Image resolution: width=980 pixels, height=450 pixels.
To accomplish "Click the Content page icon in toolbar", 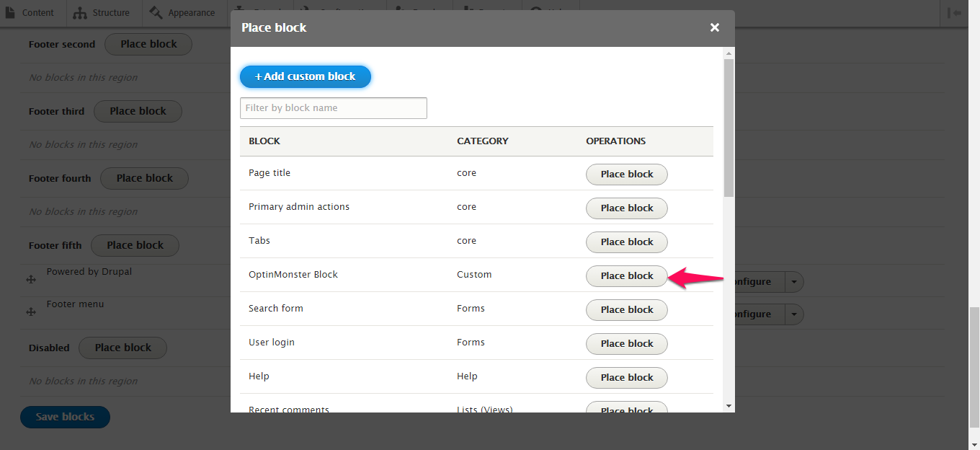I will point(10,12).
